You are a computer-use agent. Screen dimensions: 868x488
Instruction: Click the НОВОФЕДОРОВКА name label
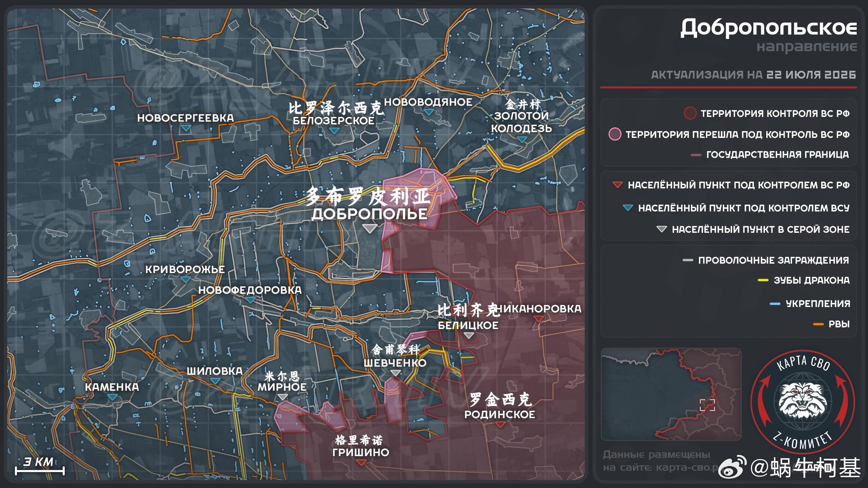coord(250,290)
